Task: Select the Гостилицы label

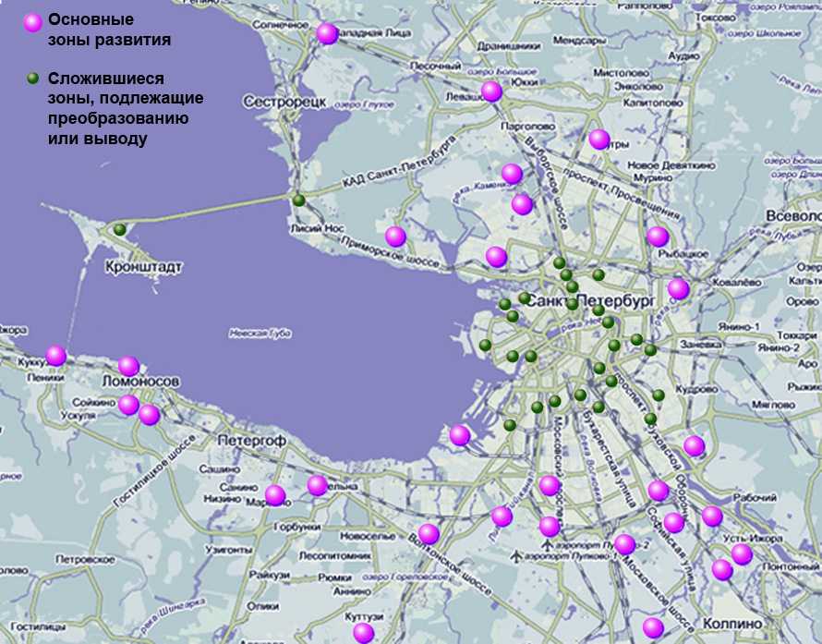Action: pos(38,626)
